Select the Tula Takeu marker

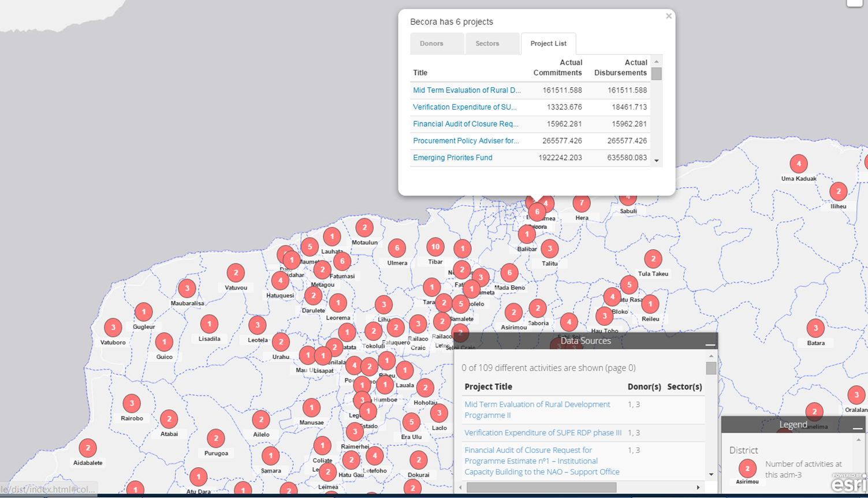[x=653, y=259]
